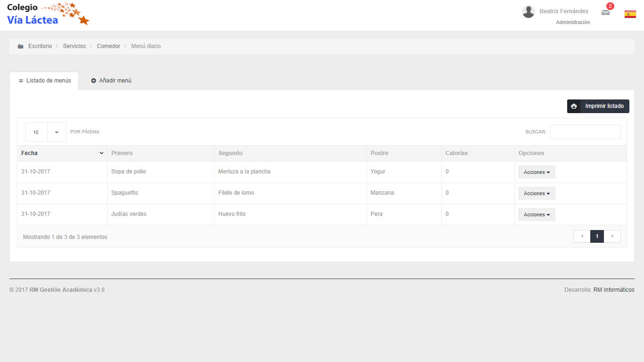This screenshot has height=362, width=644.
Task: Open the user avatar icon
Action: point(528,12)
